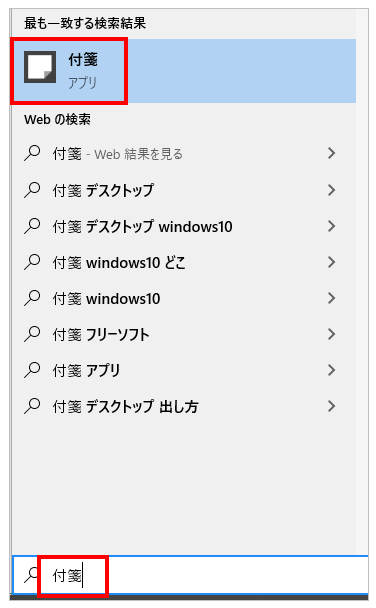376x608 pixels.
Task: Choose the 付箋 デスクトップ windows10 suggestion
Action: click(x=184, y=226)
